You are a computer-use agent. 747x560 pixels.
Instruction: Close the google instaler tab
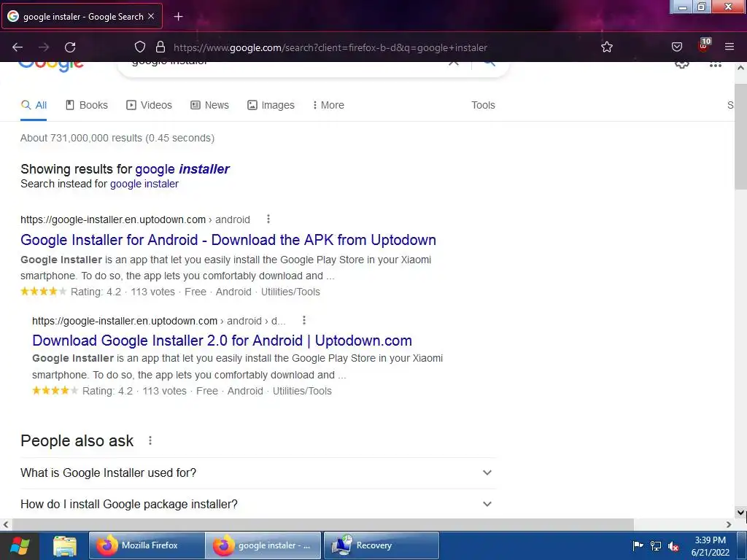click(151, 16)
